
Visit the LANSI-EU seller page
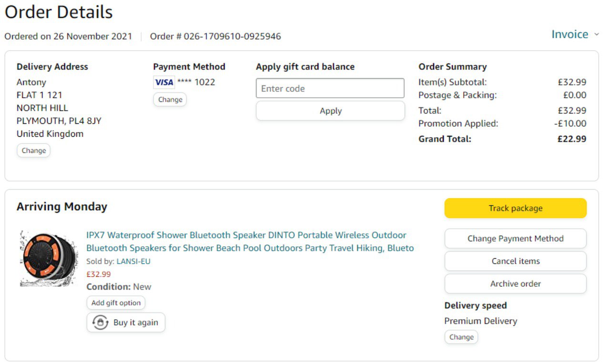tap(133, 262)
